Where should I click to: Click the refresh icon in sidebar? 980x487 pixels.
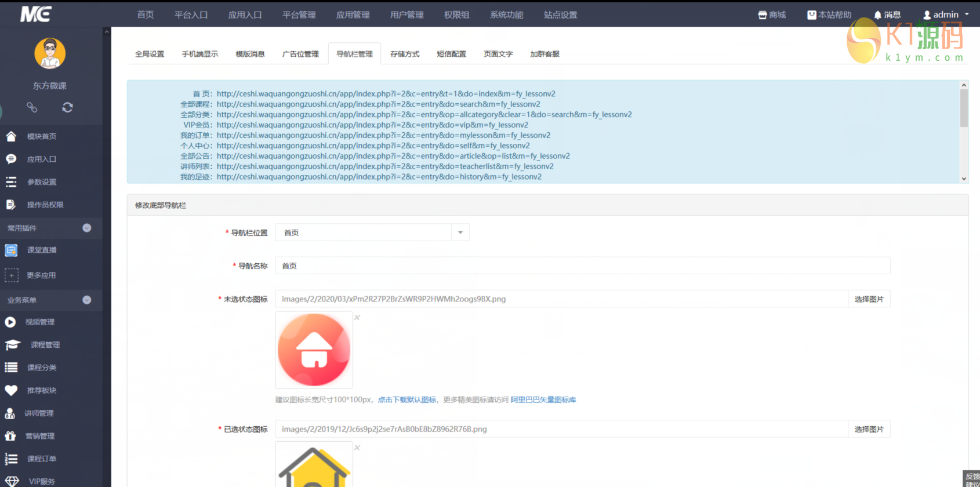(67, 107)
